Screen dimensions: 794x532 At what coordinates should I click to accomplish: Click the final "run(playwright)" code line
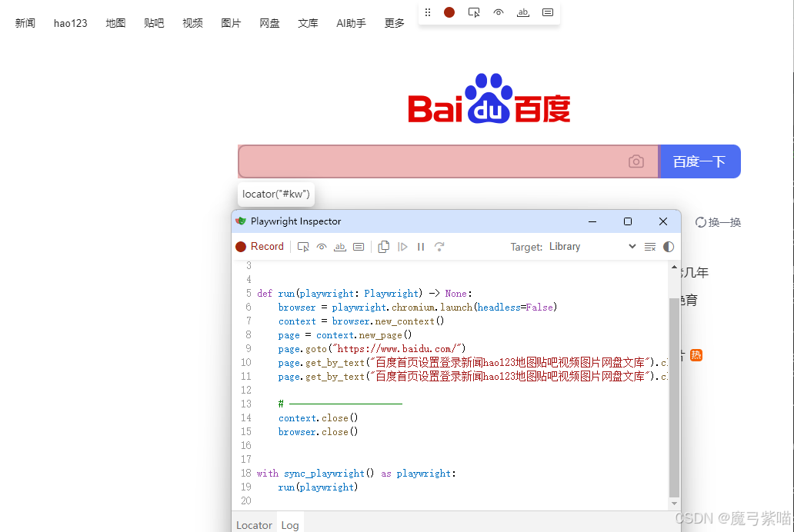click(x=318, y=487)
